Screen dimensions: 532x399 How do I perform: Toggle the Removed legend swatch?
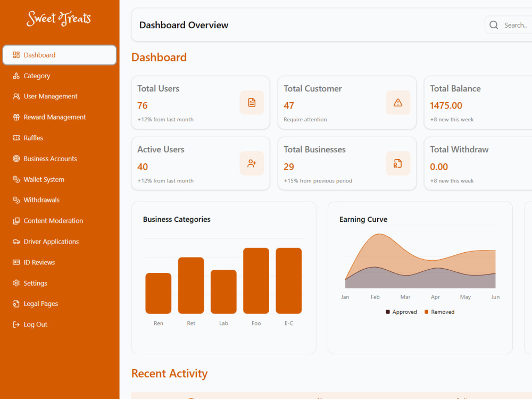tap(427, 312)
